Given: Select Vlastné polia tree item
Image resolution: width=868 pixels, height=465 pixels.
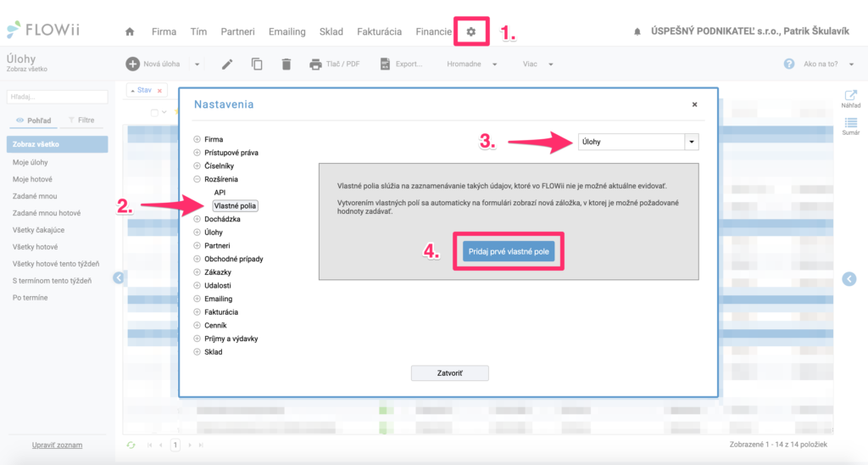Looking at the screenshot, I should click(235, 205).
